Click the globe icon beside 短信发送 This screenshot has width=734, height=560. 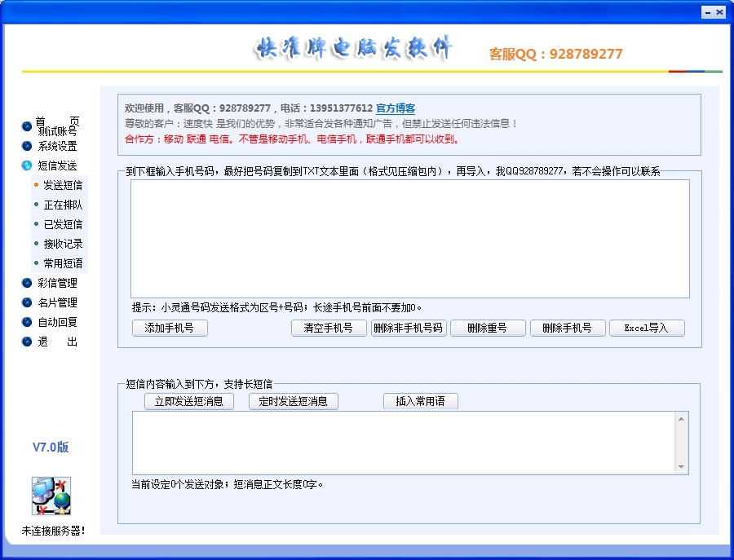click(x=25, y=165)
